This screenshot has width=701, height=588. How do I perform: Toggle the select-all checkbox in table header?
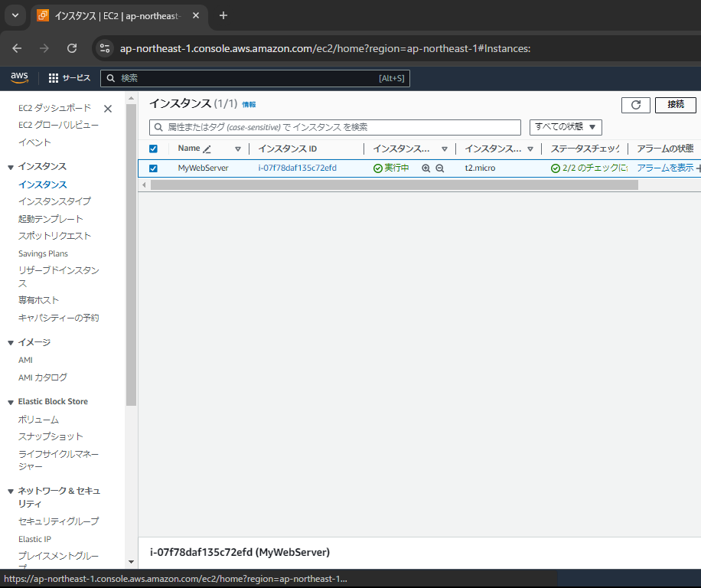[x=153, y=149]
